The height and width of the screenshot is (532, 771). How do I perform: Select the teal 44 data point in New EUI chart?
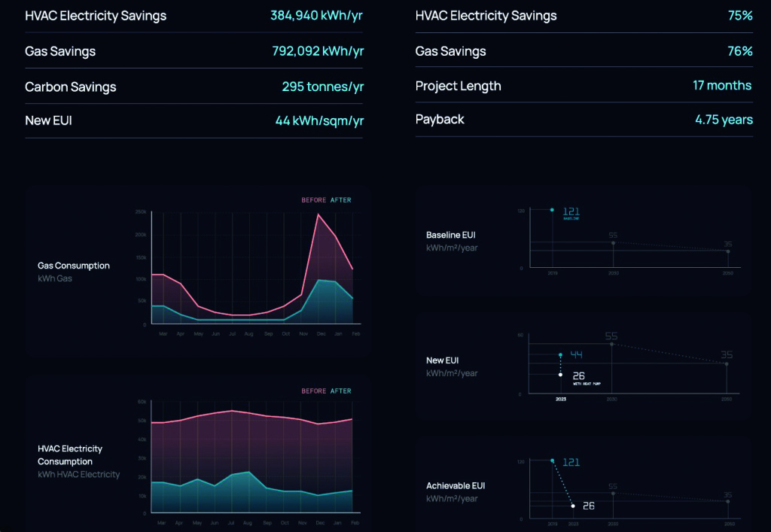pos(560,354)
